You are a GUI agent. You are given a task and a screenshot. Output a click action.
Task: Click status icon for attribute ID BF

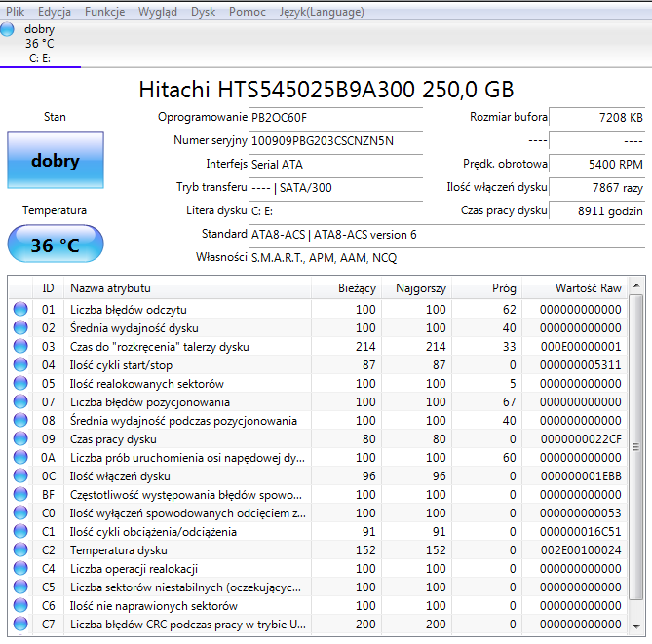(20, 494)
